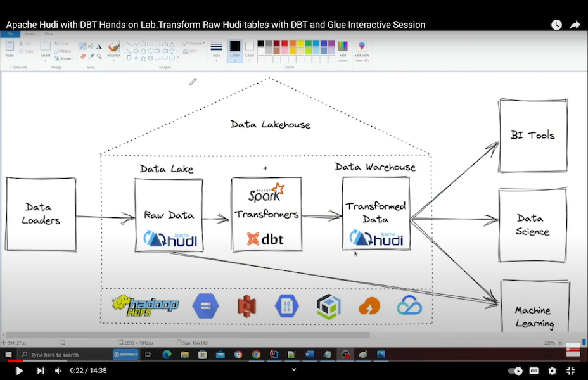
Task: Select the Pencil tool in Paint
Action: pos(82,46)
